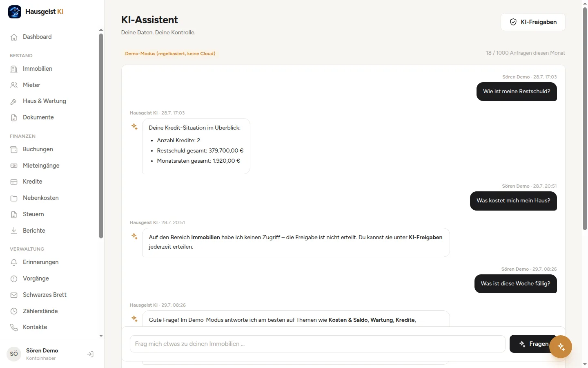The width and height of the screenshot is (588, 368).
Task: Click the Buchungen icon in sidebar
Action: click(14, 150)
